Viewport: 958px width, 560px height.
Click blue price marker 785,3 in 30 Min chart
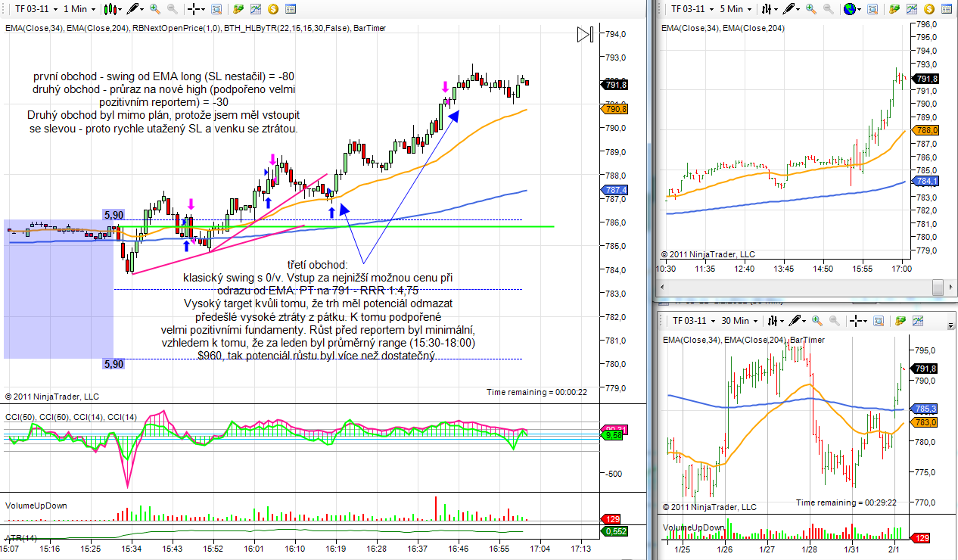pyautogui.click(x=925, y=409)
